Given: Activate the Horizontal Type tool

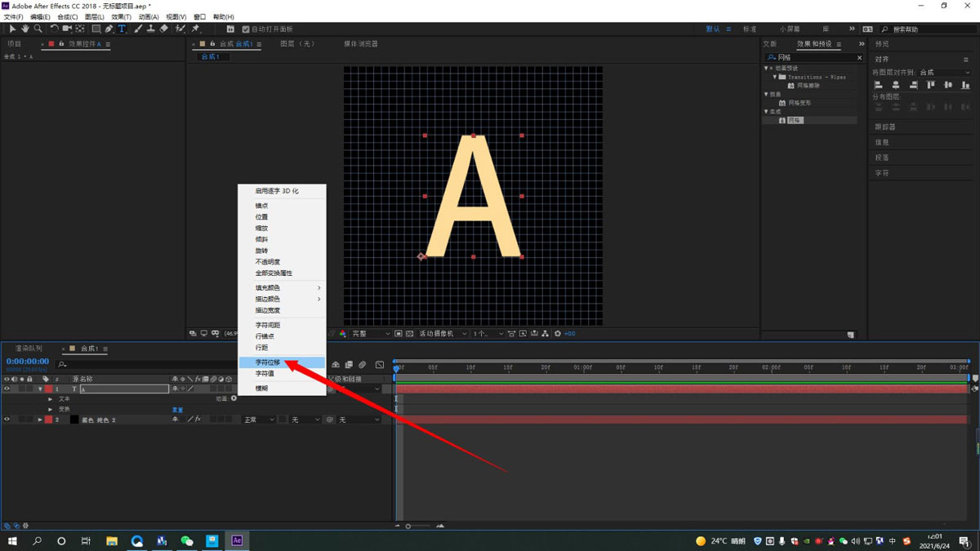Looking at the screenshot, I should (122, 29).
